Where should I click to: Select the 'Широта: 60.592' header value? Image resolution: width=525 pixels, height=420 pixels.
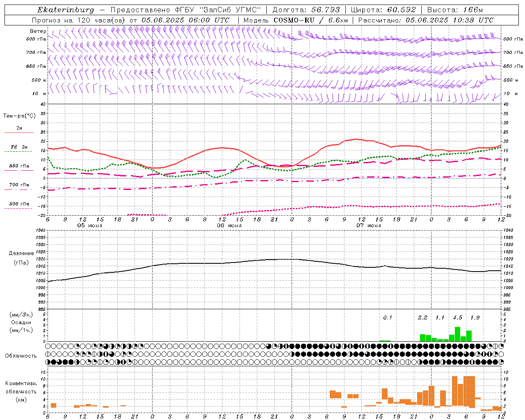click(383, 10)
